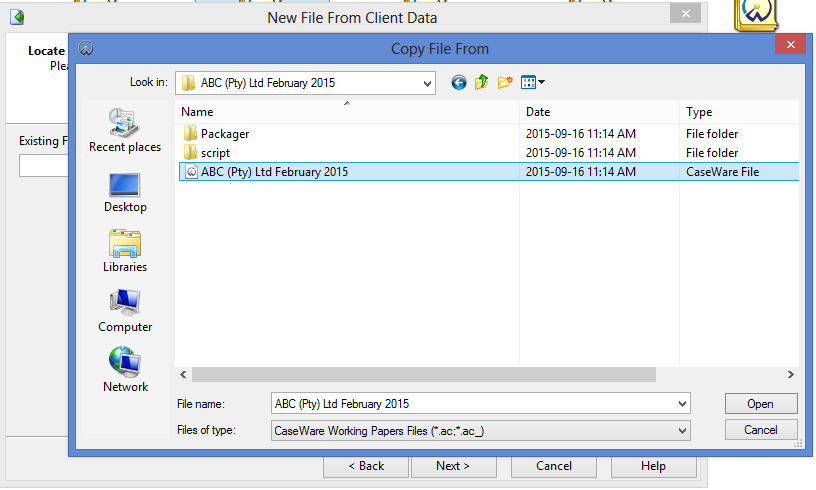
Task: Select the Packager folder
Action: [224, 133]
